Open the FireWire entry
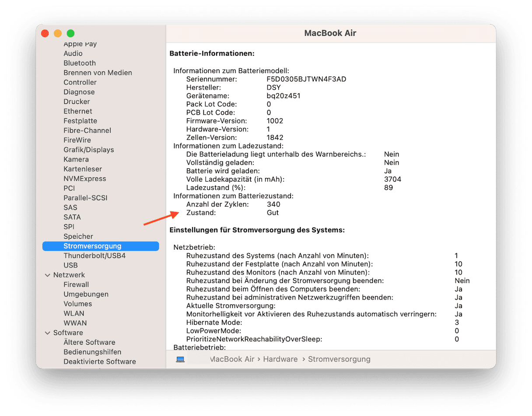Viewport: 532px width, 416px height. pos(77,140)
